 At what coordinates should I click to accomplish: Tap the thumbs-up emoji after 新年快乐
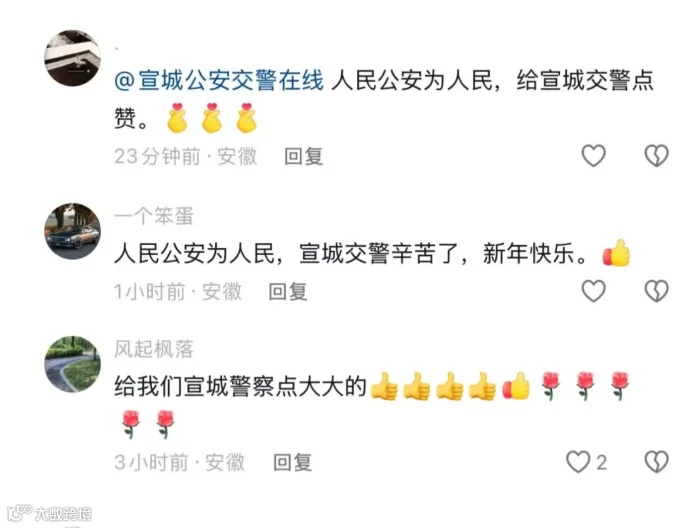[x=616, y=253]
